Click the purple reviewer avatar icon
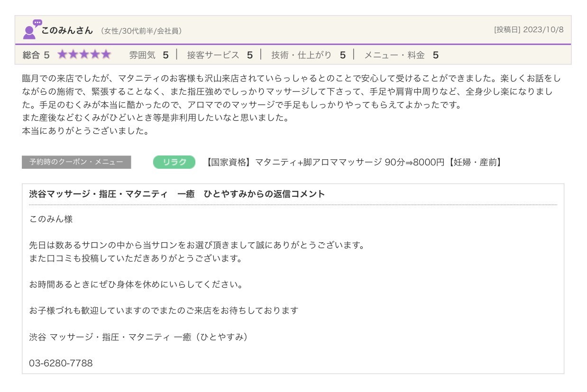Image resolution: width=587 pixels, height=392 pixels. tap(32, 29)
